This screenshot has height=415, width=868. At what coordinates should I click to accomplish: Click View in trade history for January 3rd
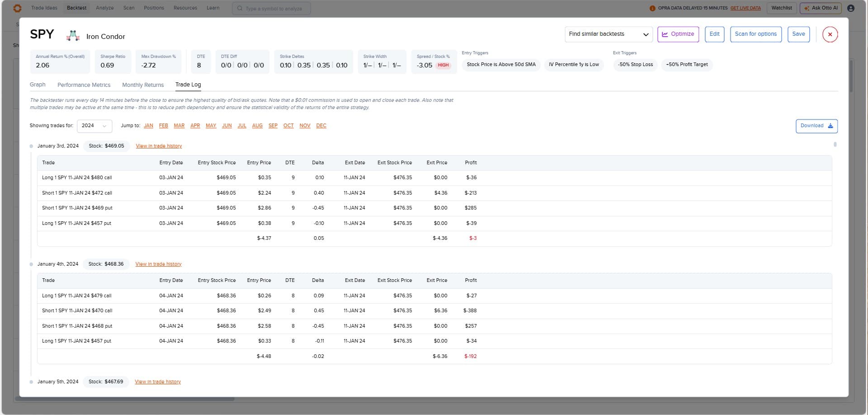[159, 146]
